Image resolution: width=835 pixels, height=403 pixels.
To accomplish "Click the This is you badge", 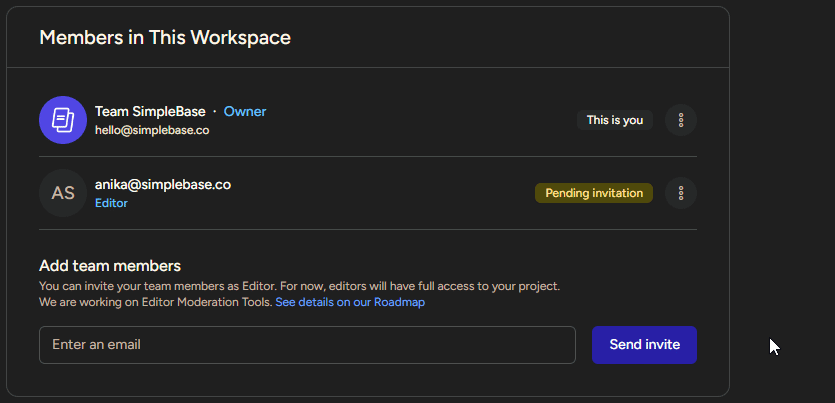I will 615,120.
